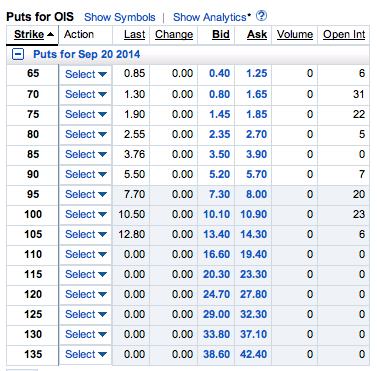Click the 2.35 bid price
Viewport: 377px width, 371px height.
219,134
